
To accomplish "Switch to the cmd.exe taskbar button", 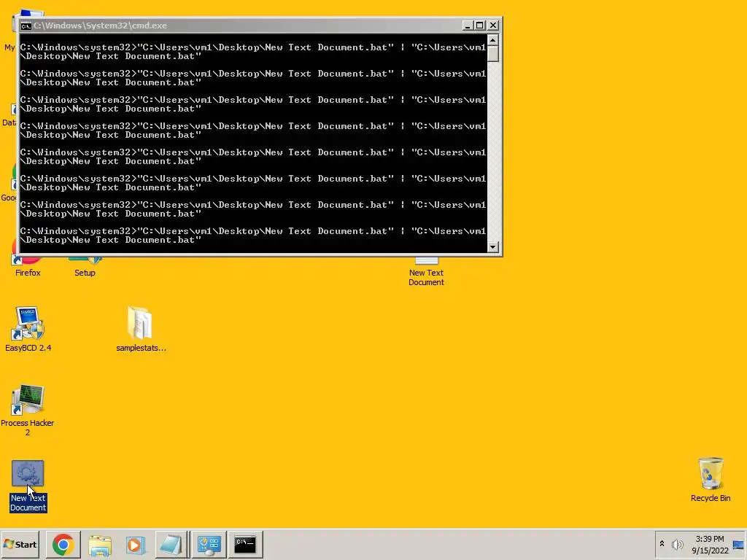I will click(245, 544).
